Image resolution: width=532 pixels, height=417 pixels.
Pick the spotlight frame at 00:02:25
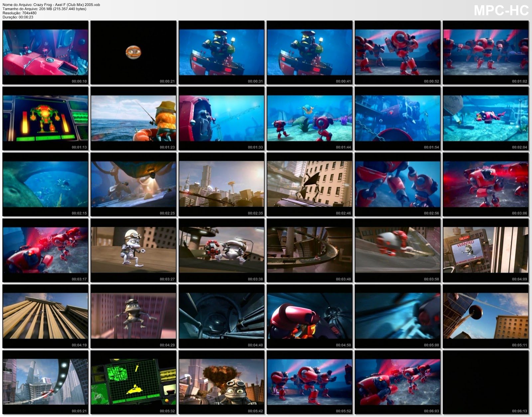coord(133,184)
